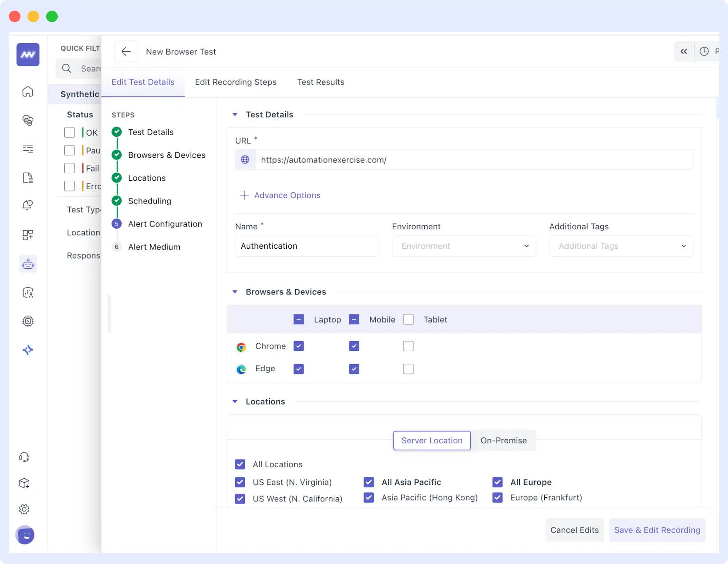Expand the Response filter in sidebar

tap(83, 256)
